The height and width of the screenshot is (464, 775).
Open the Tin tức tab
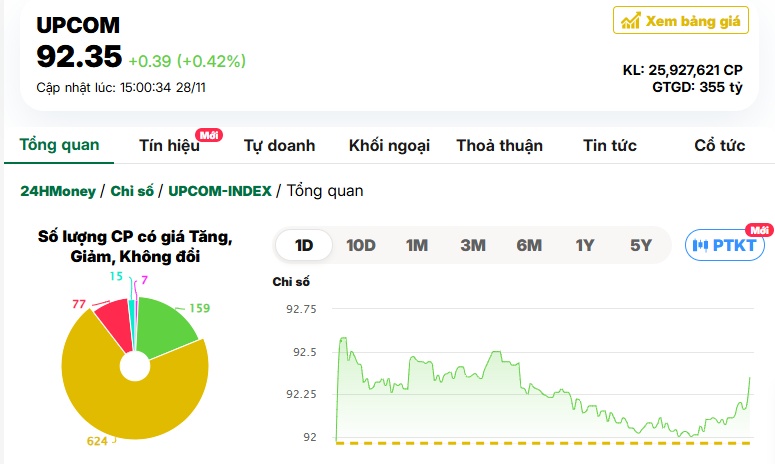click(610, 146)
